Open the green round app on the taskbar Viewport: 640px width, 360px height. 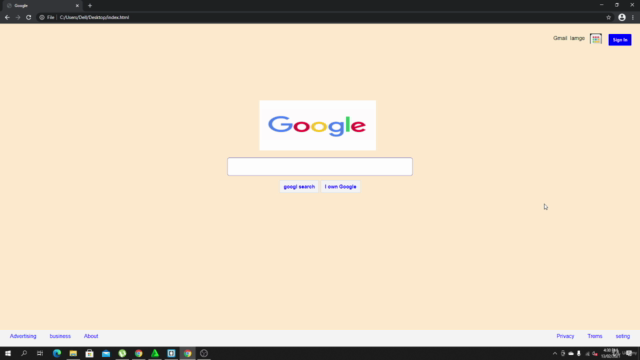[122, 353]
